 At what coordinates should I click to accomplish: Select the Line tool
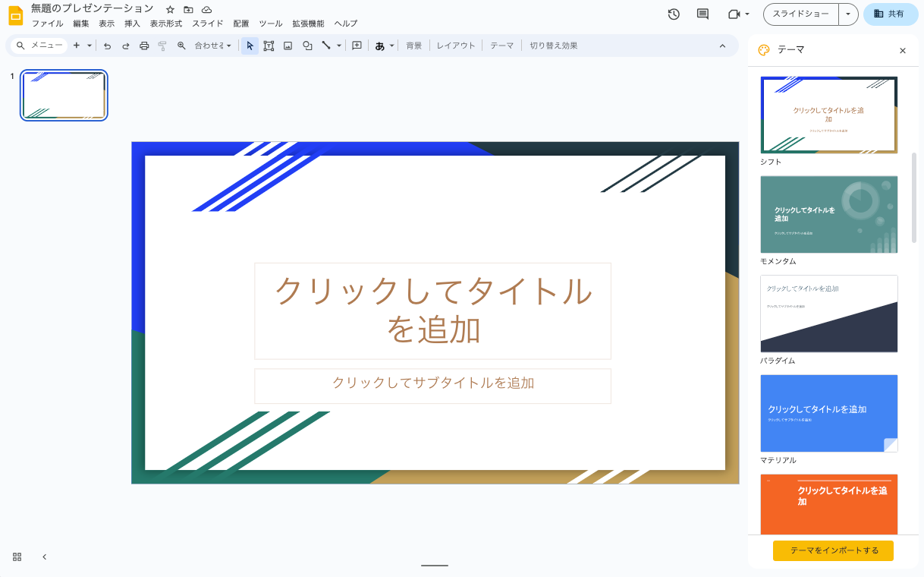[x=325, y=46]
